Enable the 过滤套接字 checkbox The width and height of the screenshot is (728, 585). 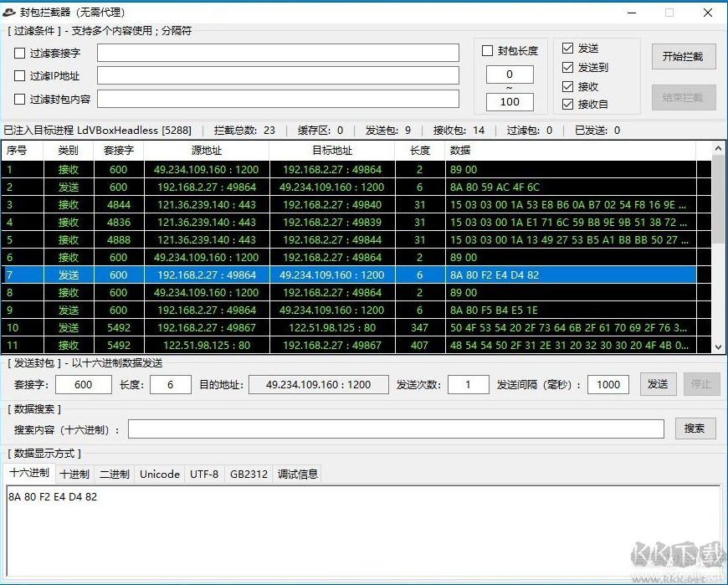click(x=21, y=52)
